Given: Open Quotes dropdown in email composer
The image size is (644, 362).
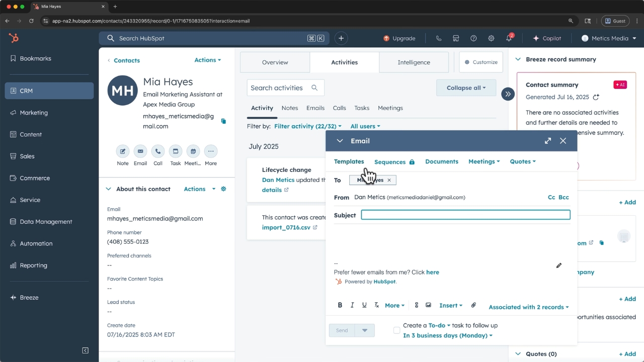Looking at the screenshot, I should pyautogui.click(x=523, y=161).
